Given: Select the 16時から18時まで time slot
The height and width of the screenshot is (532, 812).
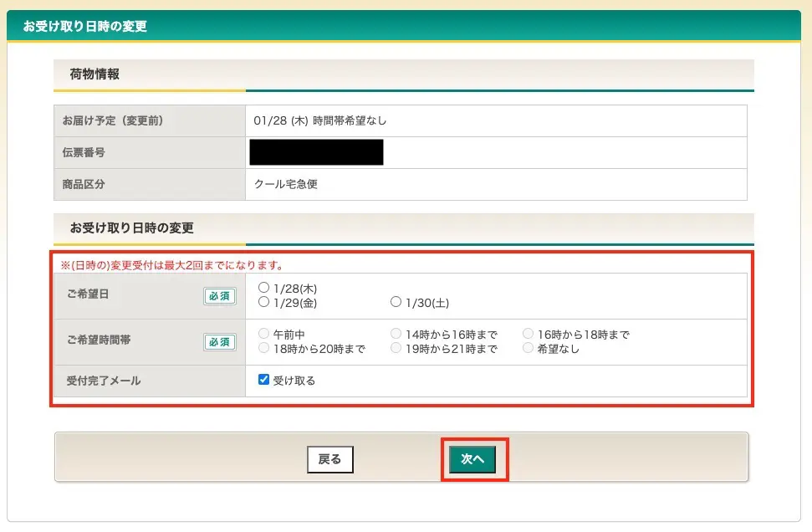Looking at the screenshot, I should [x=528, y=335].
